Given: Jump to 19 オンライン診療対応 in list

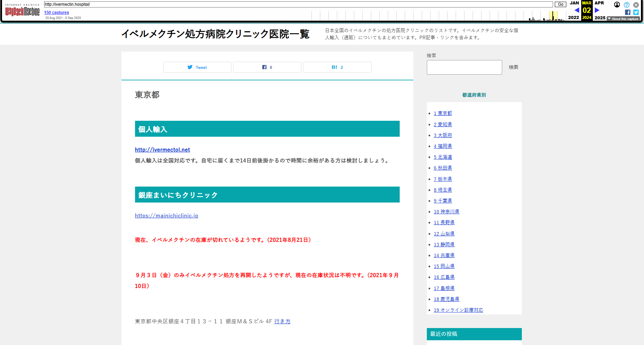Looking at the screenshot, I should (x=458, y=310).
